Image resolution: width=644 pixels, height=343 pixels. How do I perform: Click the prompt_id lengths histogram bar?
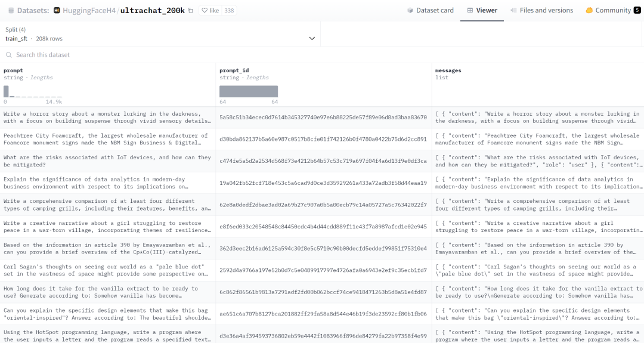coord(249,91)
